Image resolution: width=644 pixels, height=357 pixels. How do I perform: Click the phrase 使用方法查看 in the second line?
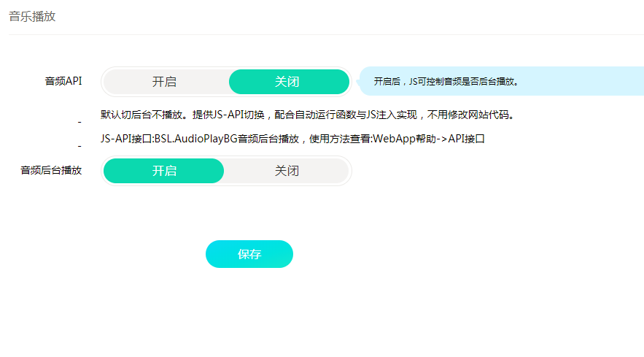tap(340, 139)
